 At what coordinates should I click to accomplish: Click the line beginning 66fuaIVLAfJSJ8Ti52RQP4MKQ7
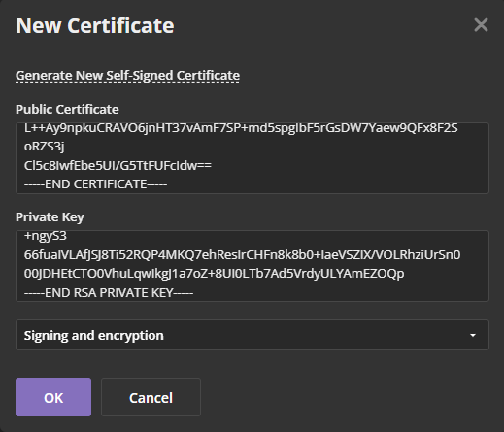242,255
